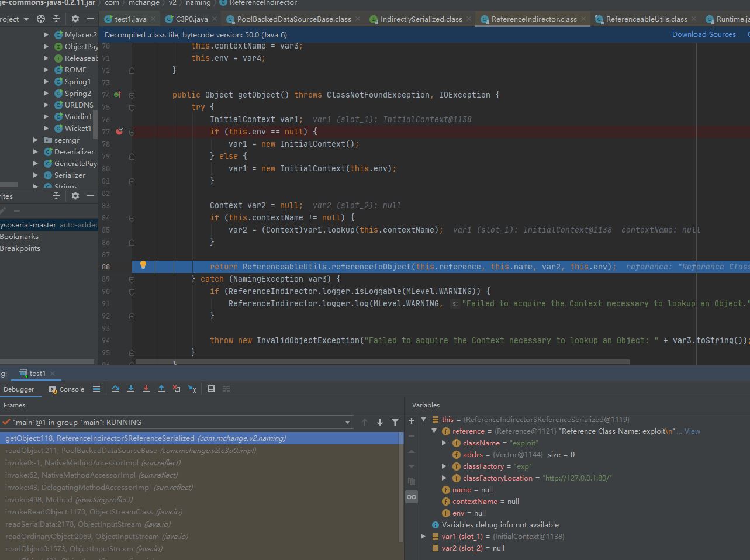Close the ReferenceIndirector.class tab

pyautogui.click(x=583, y=19)
